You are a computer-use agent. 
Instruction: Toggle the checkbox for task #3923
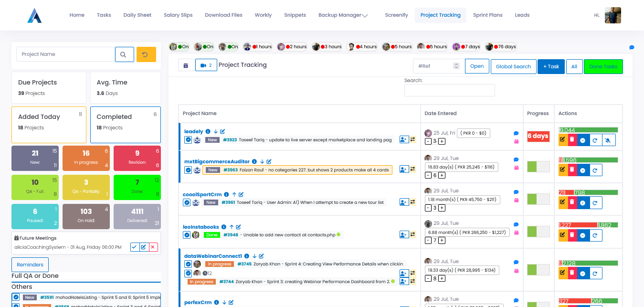[x=188, y=140]
